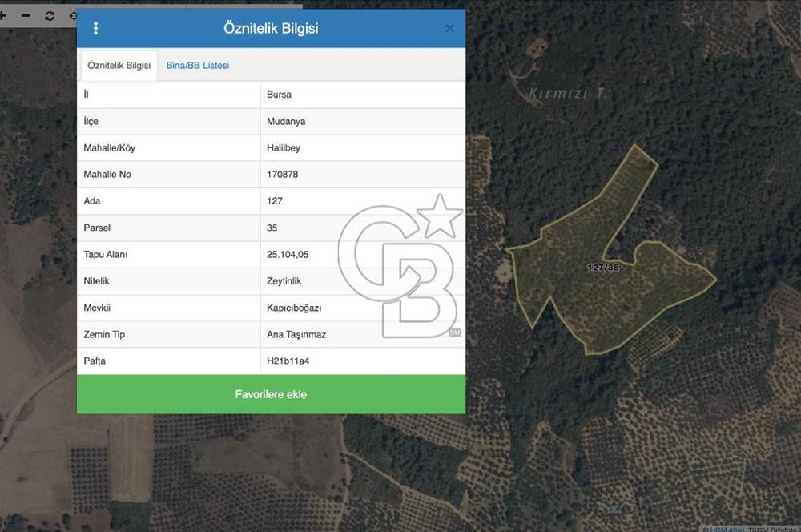Click the Tapu Alanı value 25.104,05
The height and width of the screenshot is (532, 801).
click(288, 255)
